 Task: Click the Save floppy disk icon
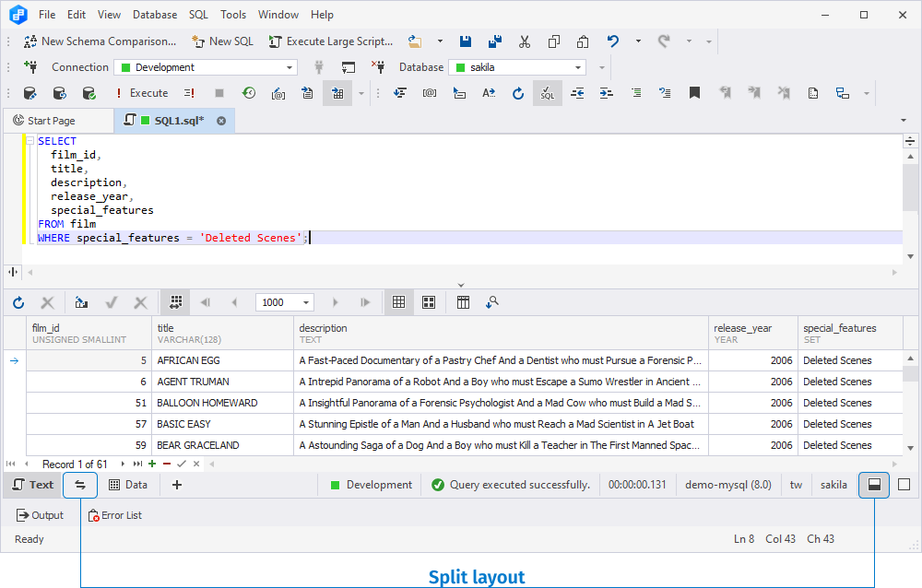[x=465, y=41]
